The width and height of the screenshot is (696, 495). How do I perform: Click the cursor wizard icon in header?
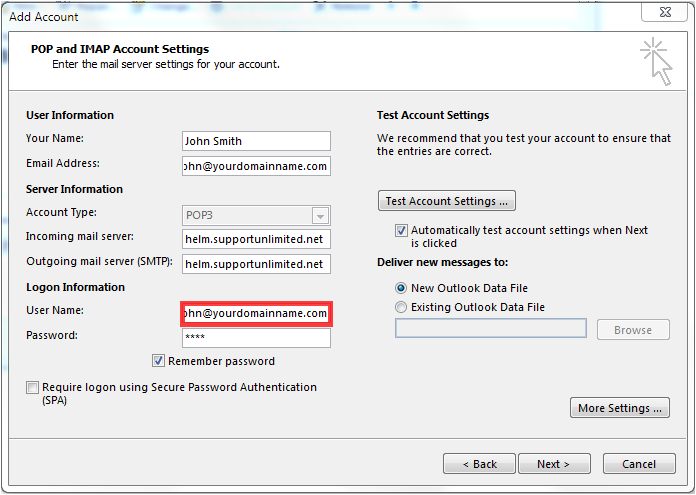[656, 62]
